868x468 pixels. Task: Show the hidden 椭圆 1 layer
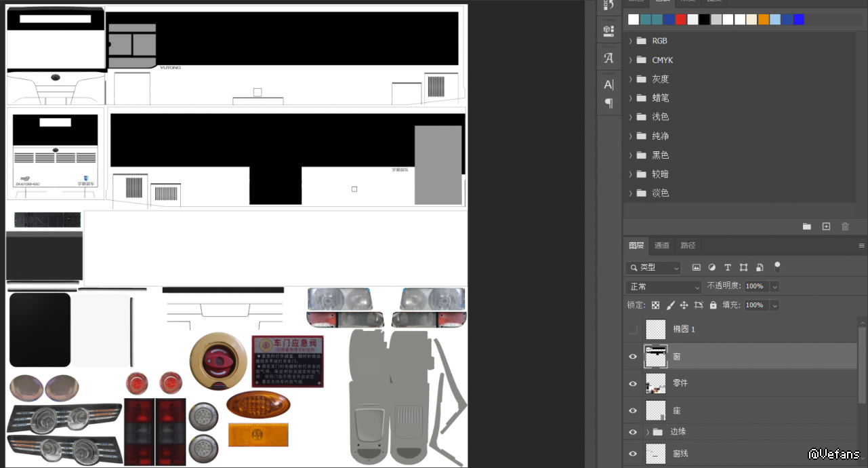click(x=633, y=330)
